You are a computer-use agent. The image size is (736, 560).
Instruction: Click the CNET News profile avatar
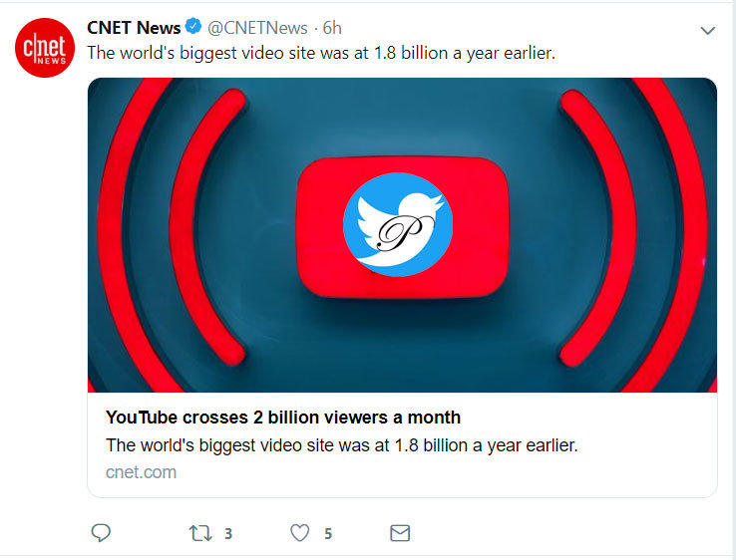44,51
